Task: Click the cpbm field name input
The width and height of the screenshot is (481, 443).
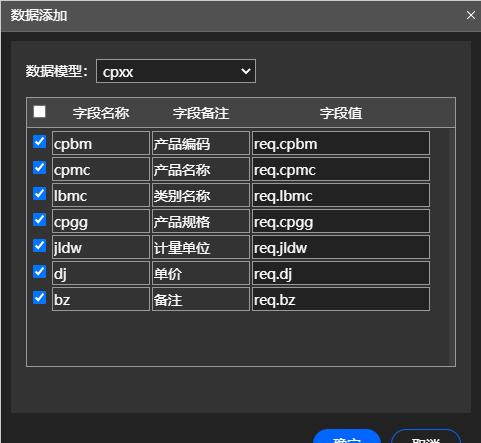Action: 101,143
